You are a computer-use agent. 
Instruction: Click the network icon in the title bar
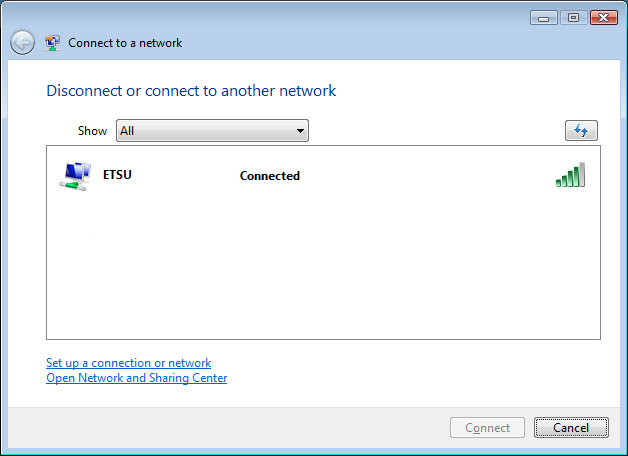coord(53,43)
